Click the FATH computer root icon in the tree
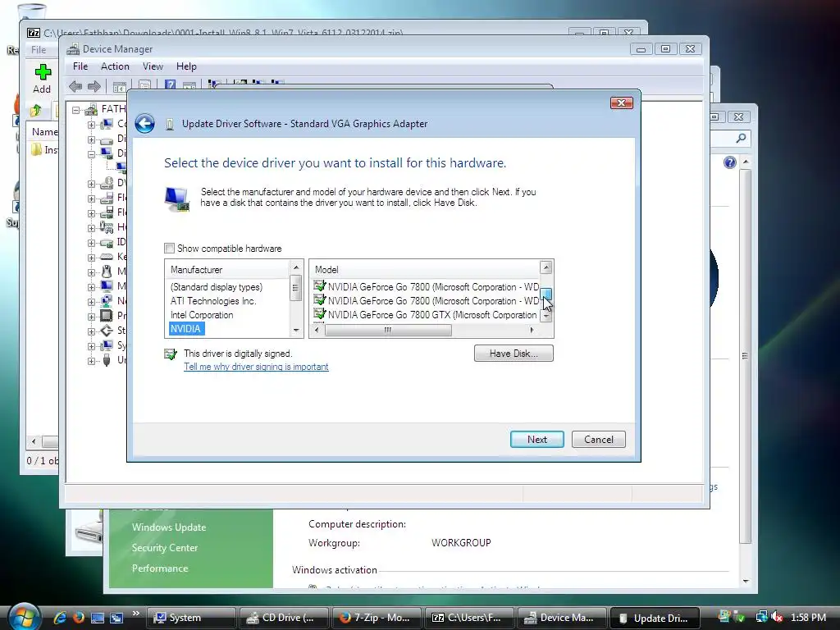Image resolution: width=840 pixels, height=630 pixels. click(91, 109)
